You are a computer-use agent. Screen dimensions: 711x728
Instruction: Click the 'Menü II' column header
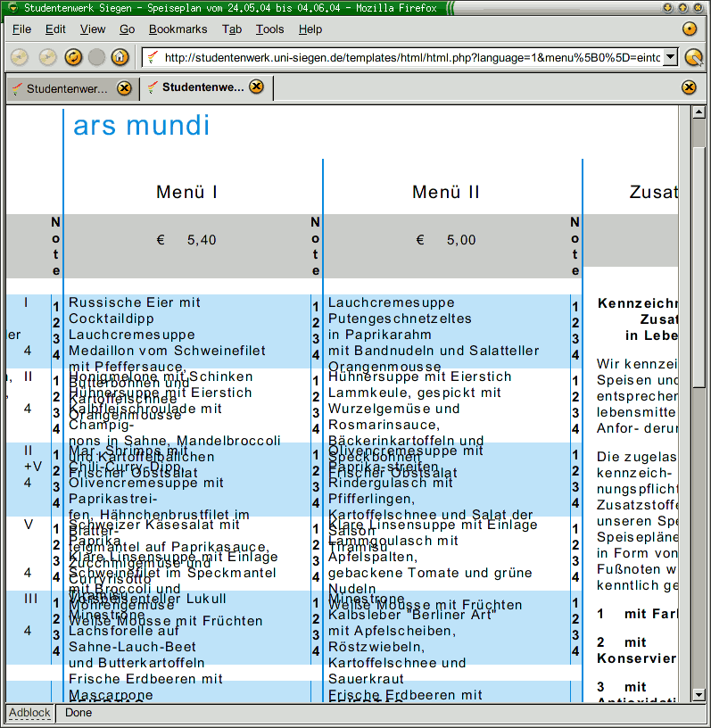[446, 192]
